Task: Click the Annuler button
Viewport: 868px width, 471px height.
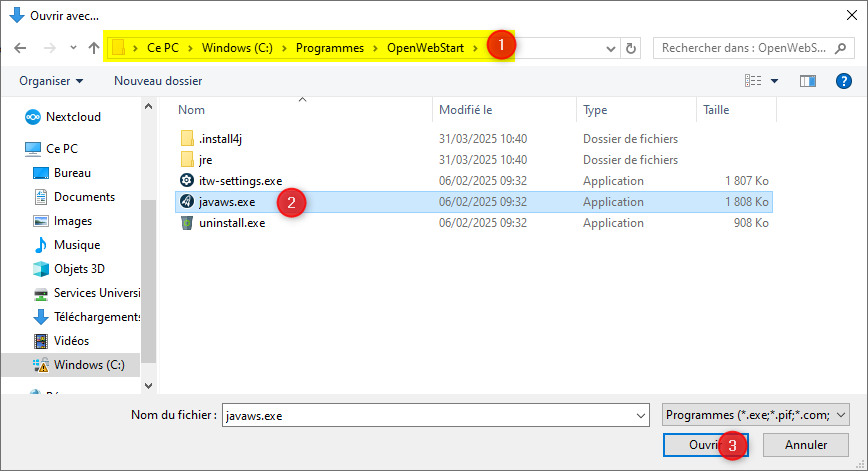Action: coord(805,445)
